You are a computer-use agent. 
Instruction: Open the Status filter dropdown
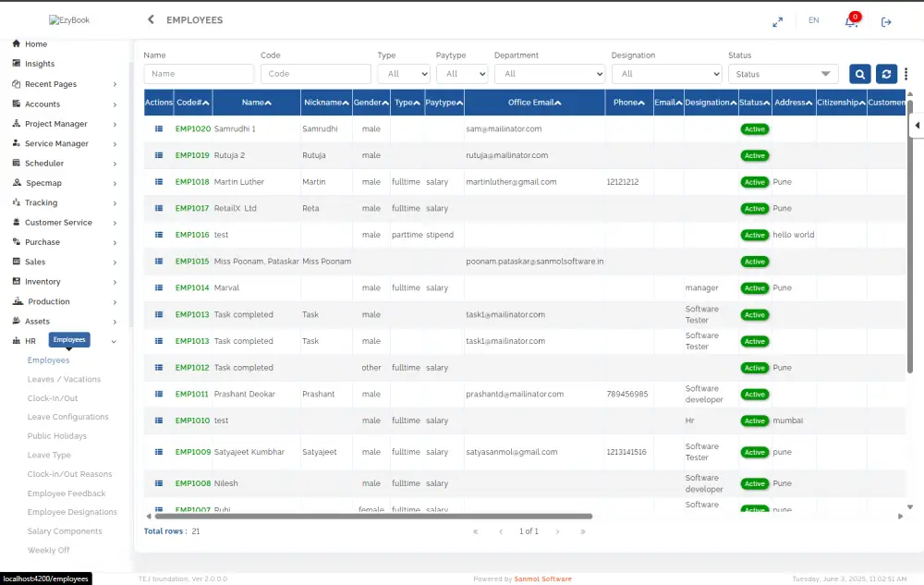pyautogui.click(x=783, y=74)
